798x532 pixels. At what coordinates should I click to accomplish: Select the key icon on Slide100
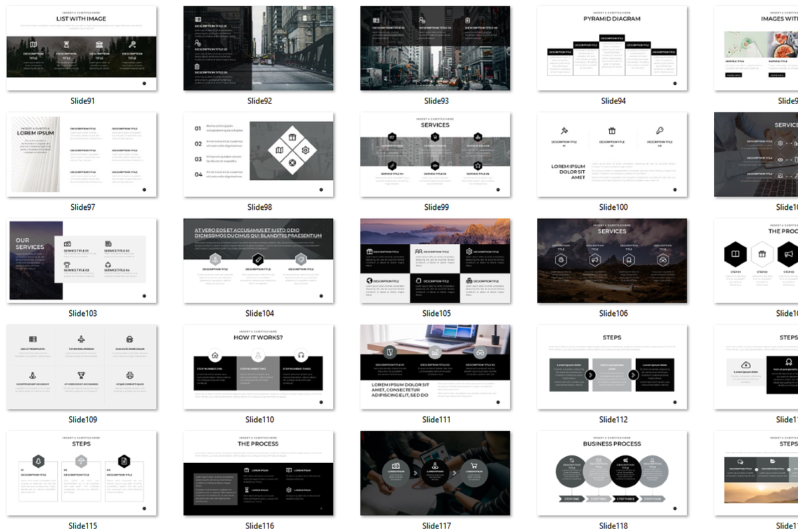pyautogui.click(x=660, y=130)
